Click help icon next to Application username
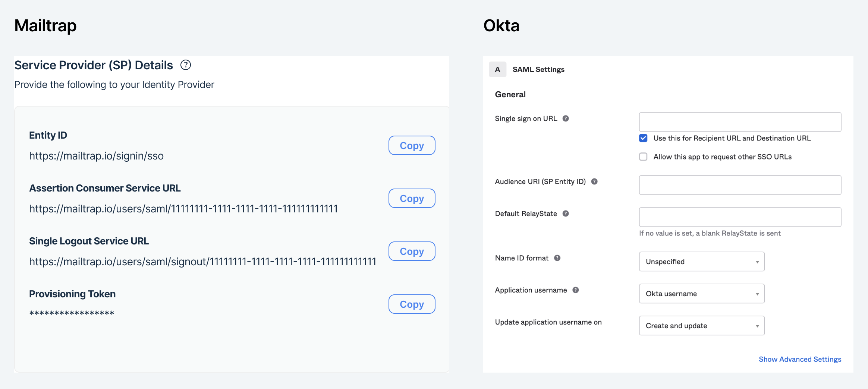Image resolution: width=868 pixels, height=389 pixels. [x=576, y=290]
